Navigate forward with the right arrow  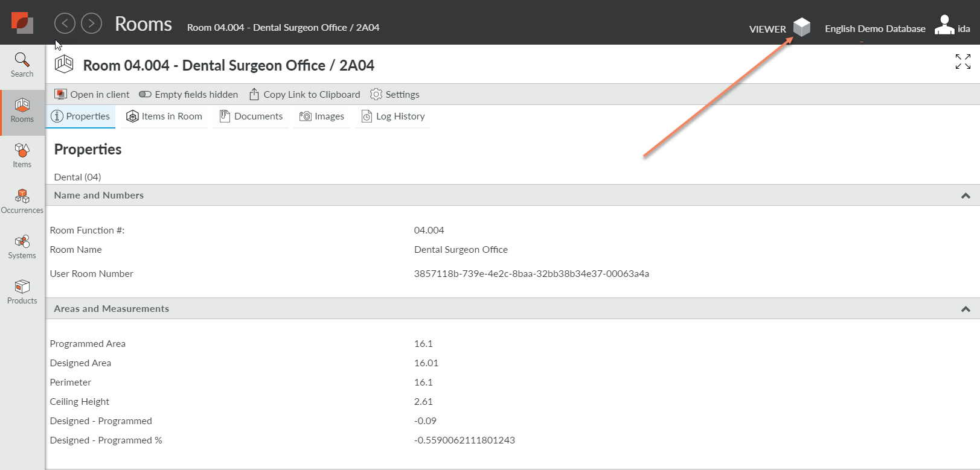click(91, 24)
